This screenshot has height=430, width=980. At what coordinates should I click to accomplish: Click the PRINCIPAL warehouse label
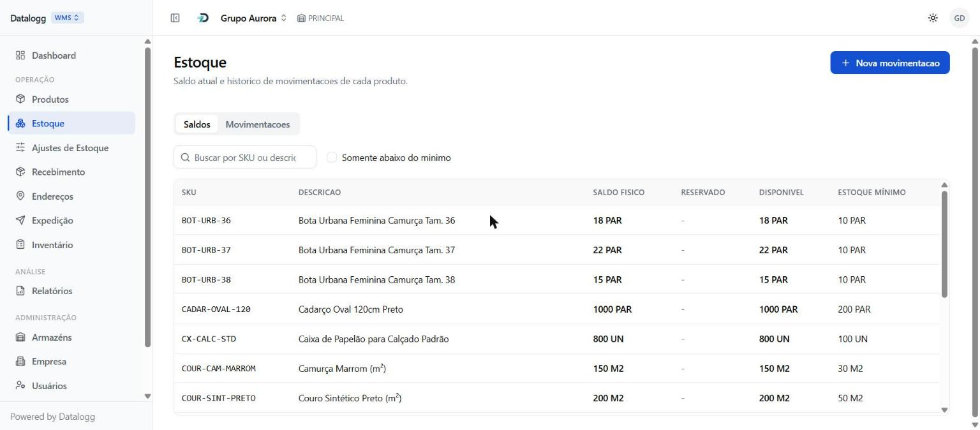pyautogui.click(x=326, y=19)
